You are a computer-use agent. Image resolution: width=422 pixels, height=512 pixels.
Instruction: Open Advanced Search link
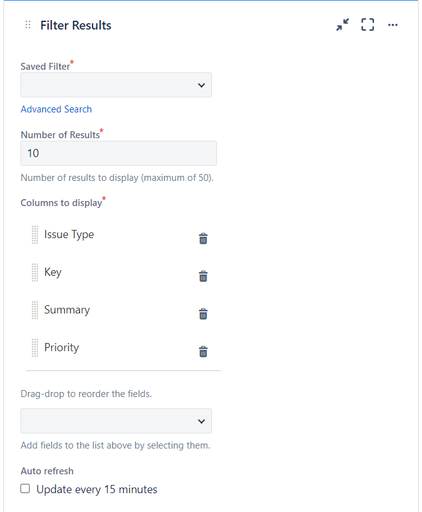tap(56, 109)
